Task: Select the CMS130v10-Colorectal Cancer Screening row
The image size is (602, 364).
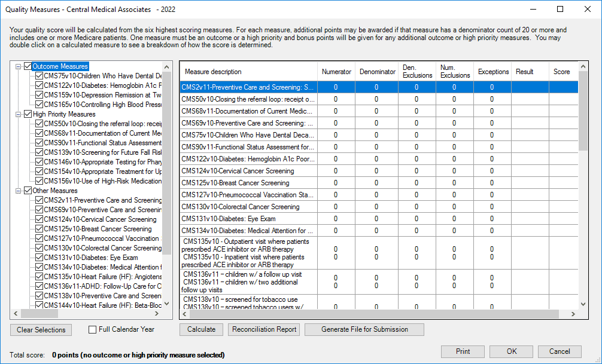Action: 248,207
